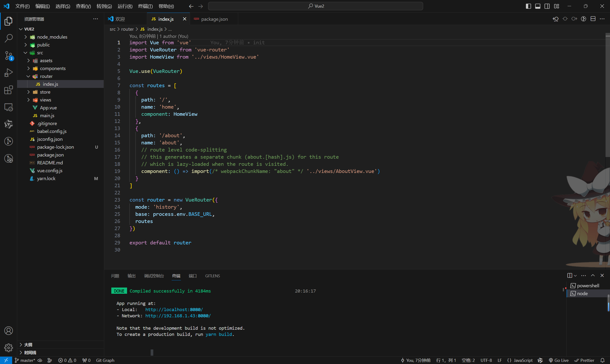
Task: Switch to the 调试控制台 panel tab
Action: click(154, 276)
